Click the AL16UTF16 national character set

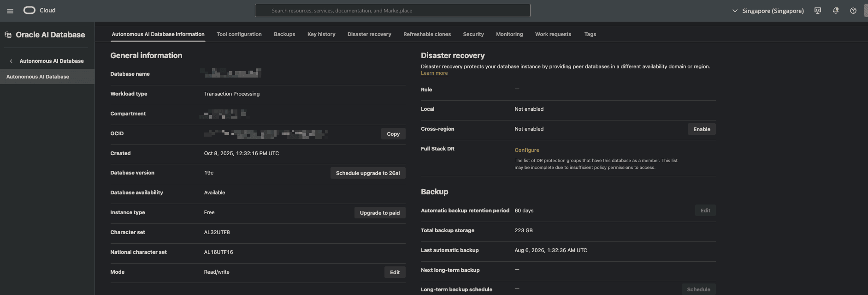218,252
